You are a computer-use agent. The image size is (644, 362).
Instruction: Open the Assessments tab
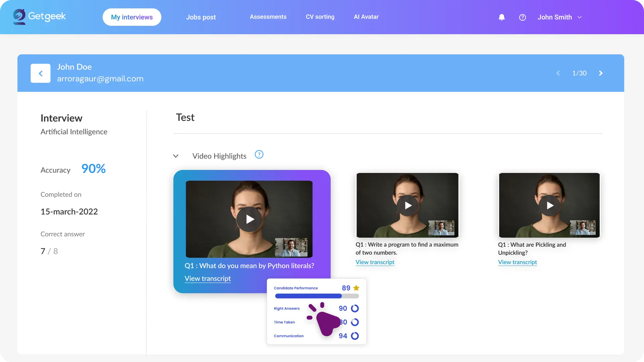point(268,17)
